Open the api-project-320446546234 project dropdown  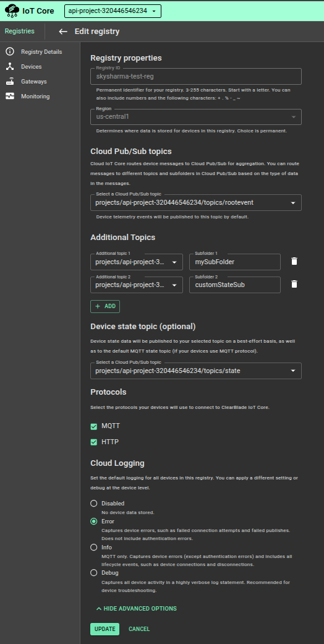[x=113, y=11]
